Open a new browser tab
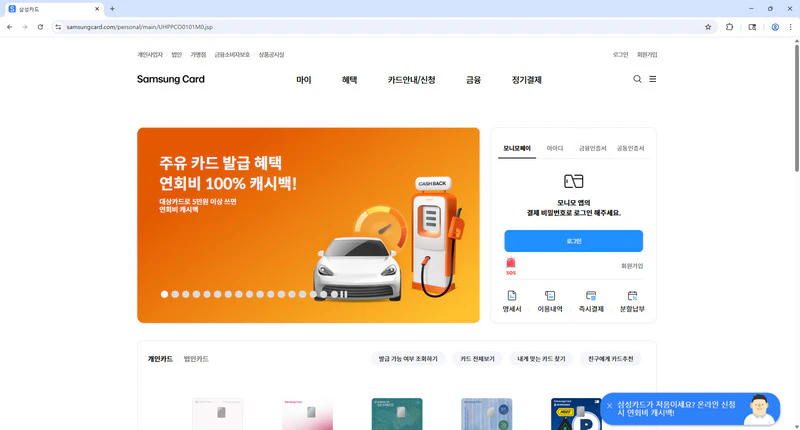Viewport: 800px width, 430px height. pos(112,9)
